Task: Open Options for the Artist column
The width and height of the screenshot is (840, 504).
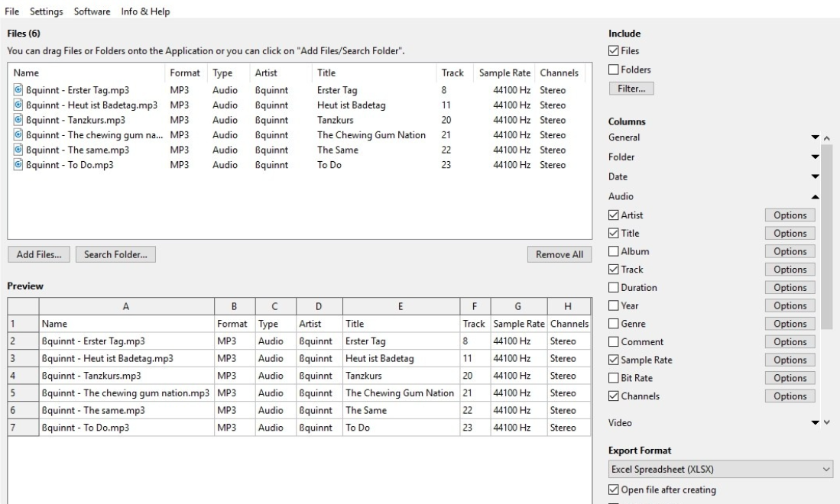Action: 790,215
